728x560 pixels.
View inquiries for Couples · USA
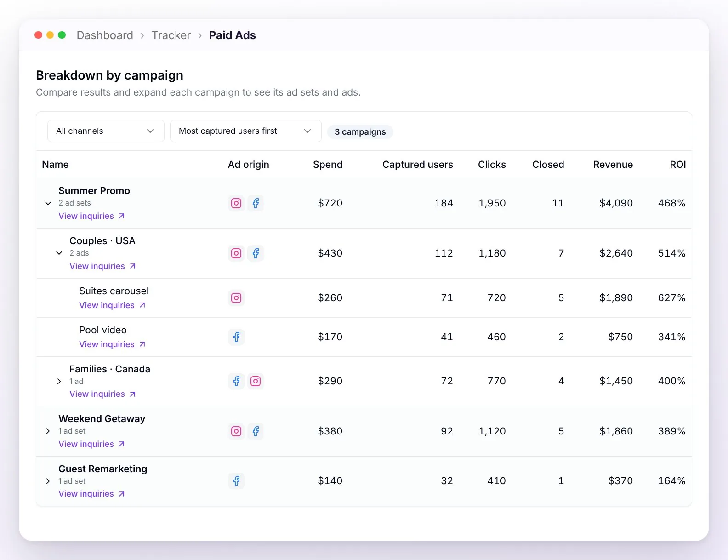(102, 266)
